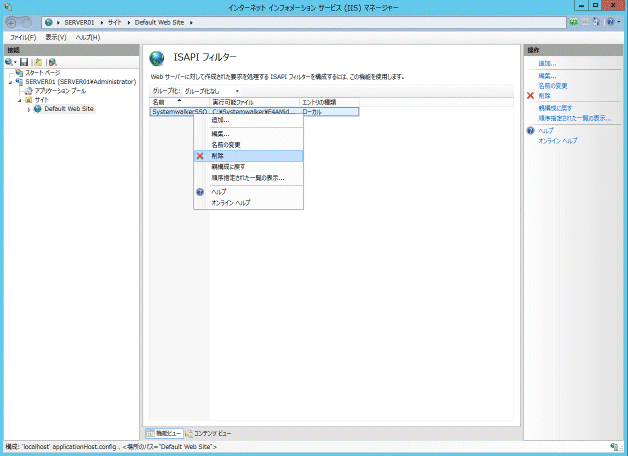Select the サイト node in the tree
628x456 pixels.
point(41,100)
